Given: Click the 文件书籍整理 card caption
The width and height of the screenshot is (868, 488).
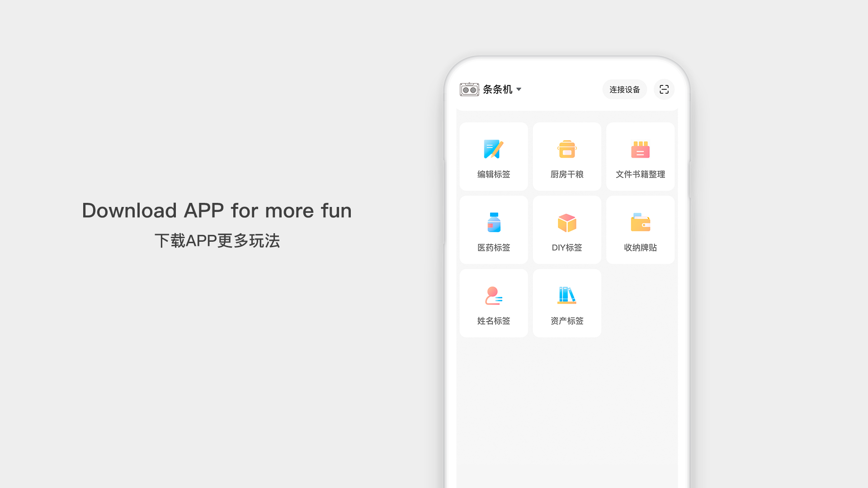Looking at the screenshot, I should 640,174.
